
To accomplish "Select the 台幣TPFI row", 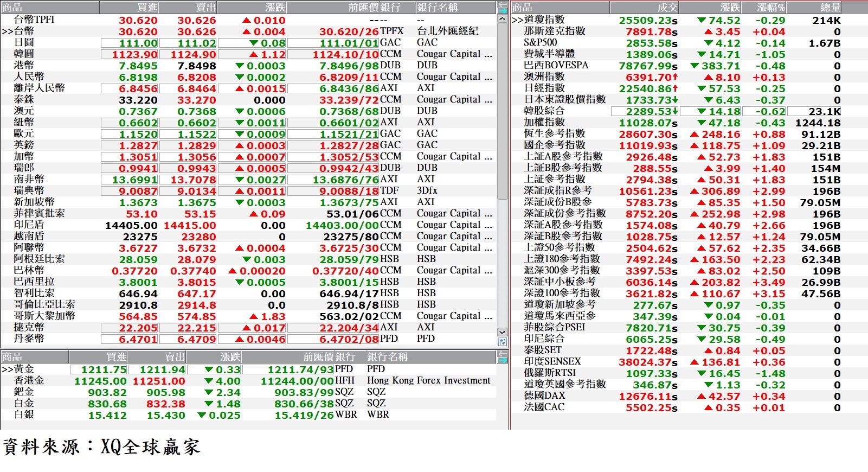I will pos(248,20).
